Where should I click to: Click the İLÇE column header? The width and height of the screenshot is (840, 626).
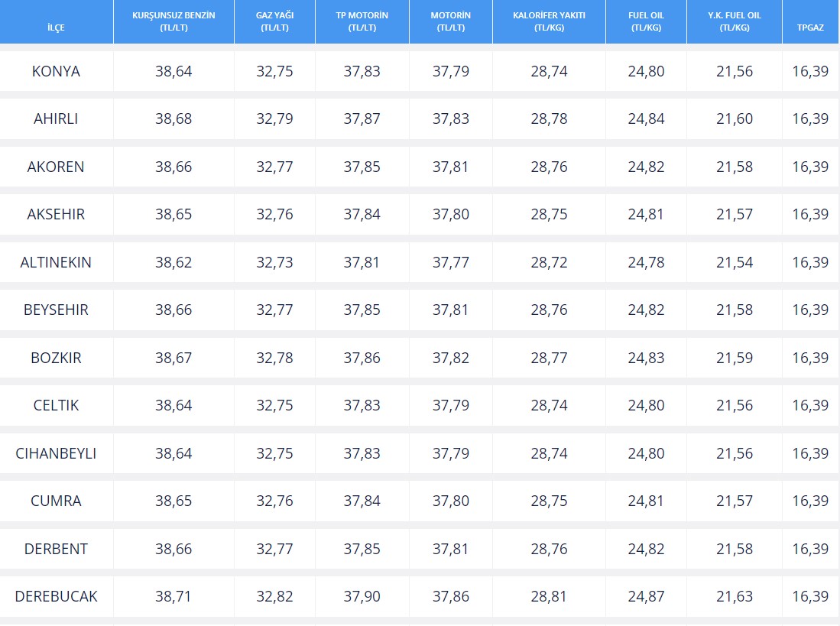click(56, 28)
